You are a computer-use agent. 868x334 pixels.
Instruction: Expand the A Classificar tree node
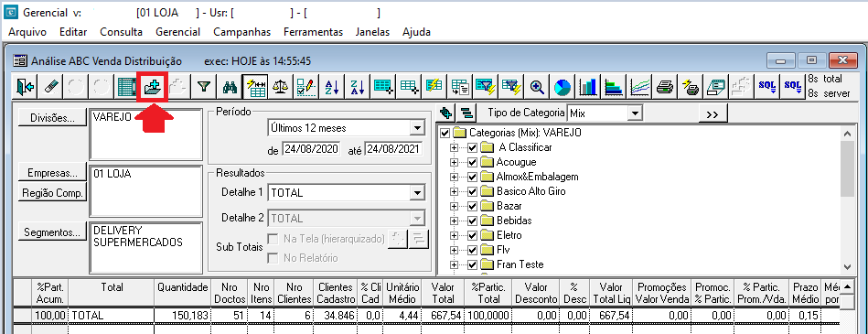pyautogui.click(x=455, y=148)
